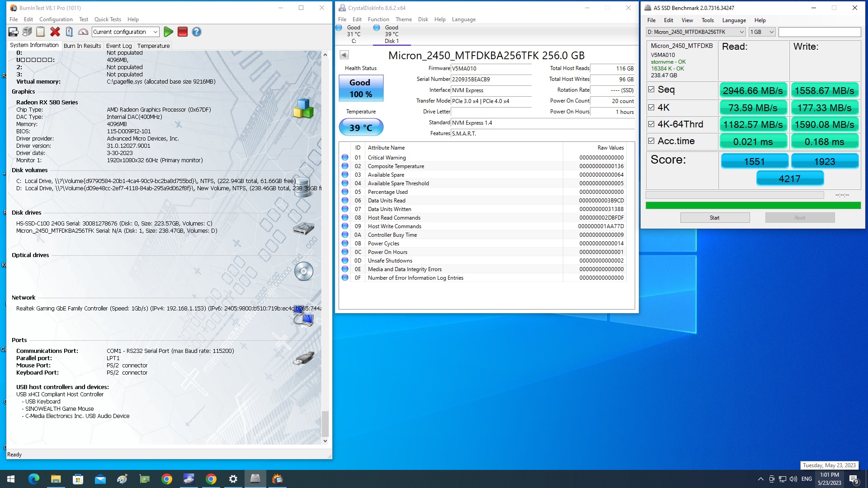Stop tests with the red square icon
This screenshot has width=868, height=488.
pyautogui.click(x=183, y=32)
